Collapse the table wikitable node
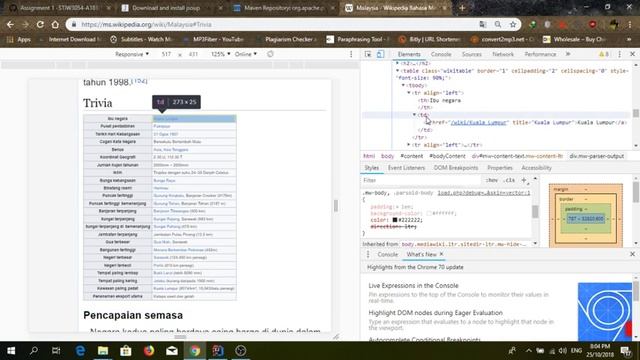Image resolution: width=640 pixels, height=360 pixels. coord(398,71)
